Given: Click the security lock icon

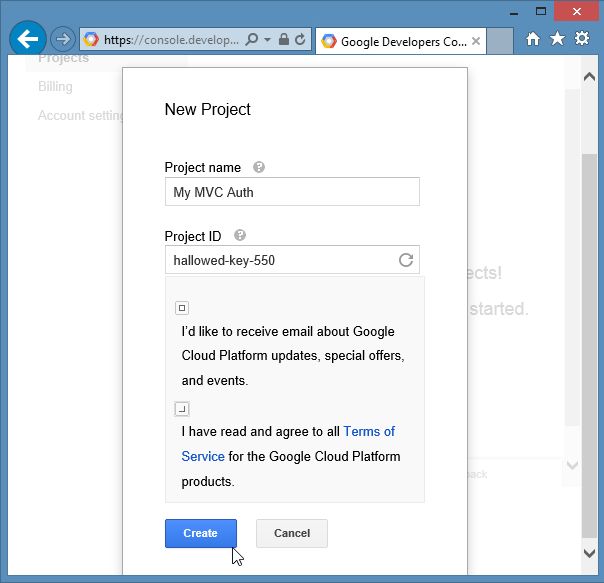Looking at the screenshot, I should (284, 39).
